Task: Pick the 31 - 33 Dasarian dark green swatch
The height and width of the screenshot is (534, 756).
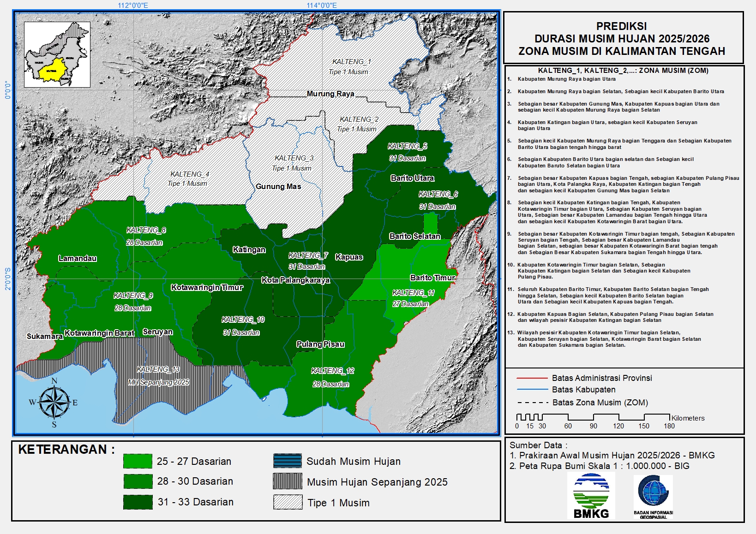Action: click(138, 502)
